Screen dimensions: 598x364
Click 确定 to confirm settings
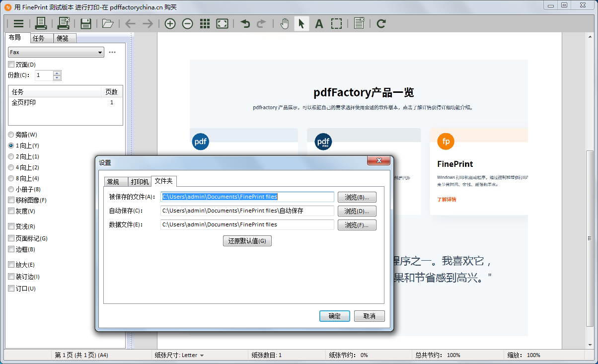(x=335, y=316)
